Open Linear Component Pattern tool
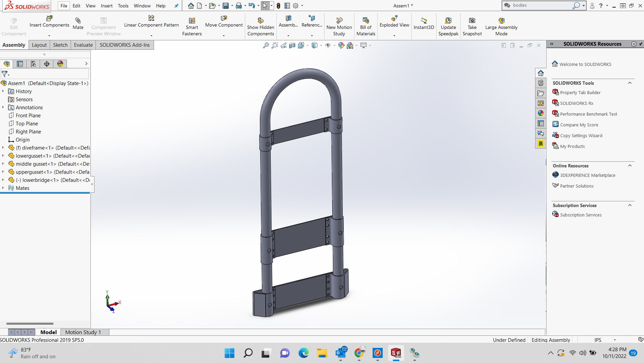 [151, 22]
